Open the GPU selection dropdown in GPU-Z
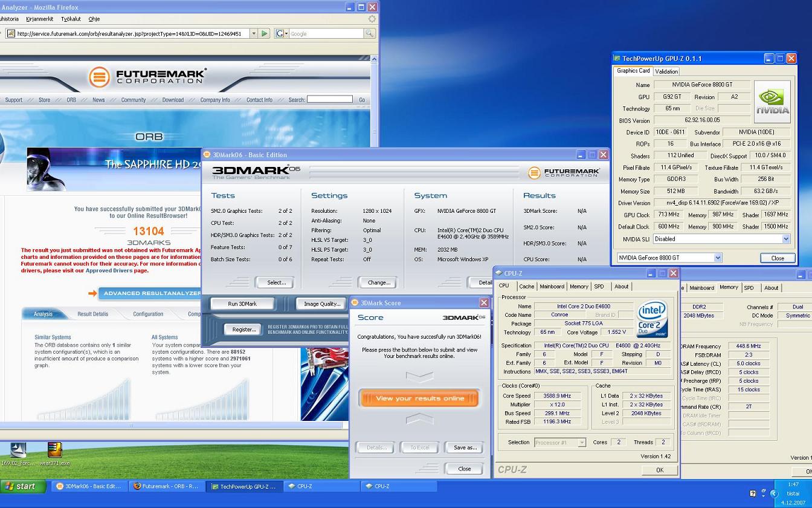Viewport: 812px width, 508px height. click(x=718, y=258)
